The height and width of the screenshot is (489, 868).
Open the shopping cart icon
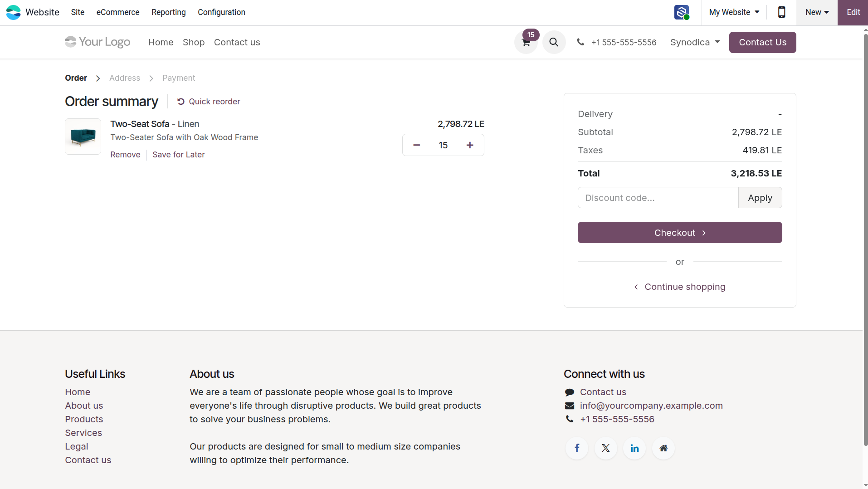pyautogui.click(x=526, y=42)
